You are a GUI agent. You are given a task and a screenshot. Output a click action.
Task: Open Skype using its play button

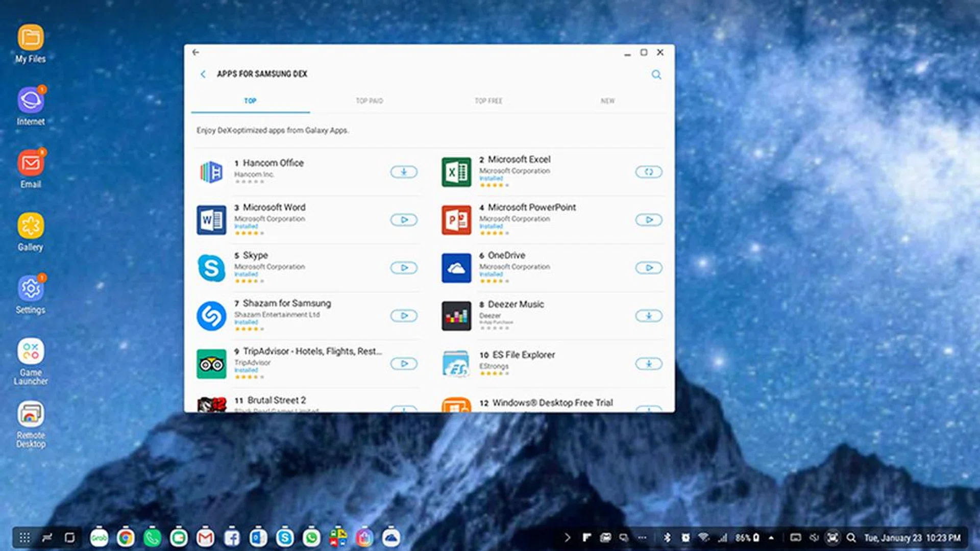(x=404, y=268)
